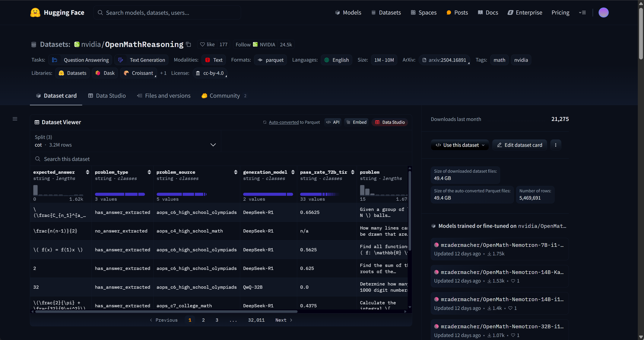Expand the +1 more libraries
The image size is (644, 340).
163,73
